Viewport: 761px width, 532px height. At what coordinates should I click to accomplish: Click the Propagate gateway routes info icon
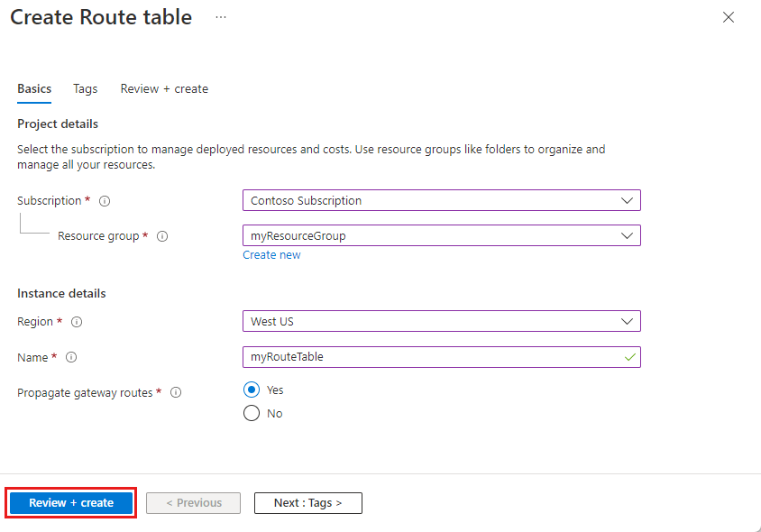(x=176, y=392)
